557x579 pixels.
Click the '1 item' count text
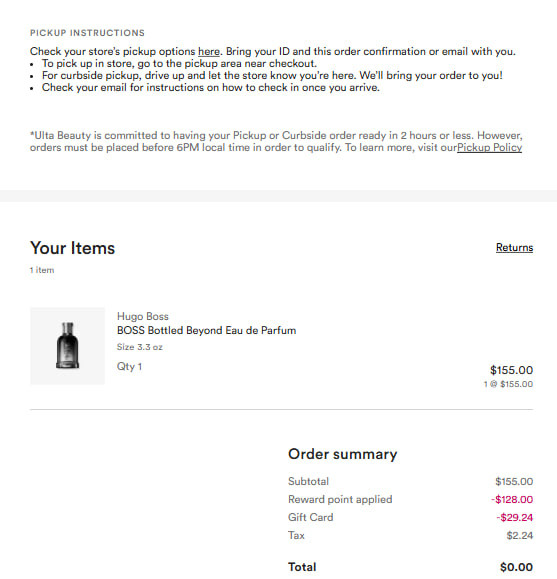click(x=42, y=270)
